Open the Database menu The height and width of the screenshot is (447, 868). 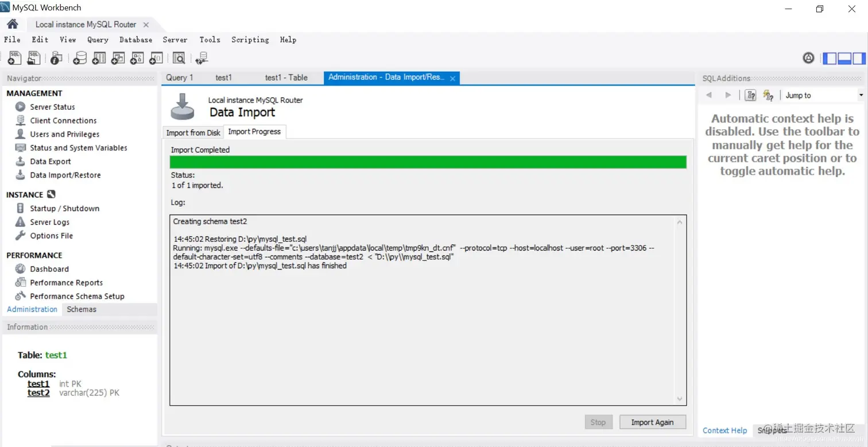point(136,40)
